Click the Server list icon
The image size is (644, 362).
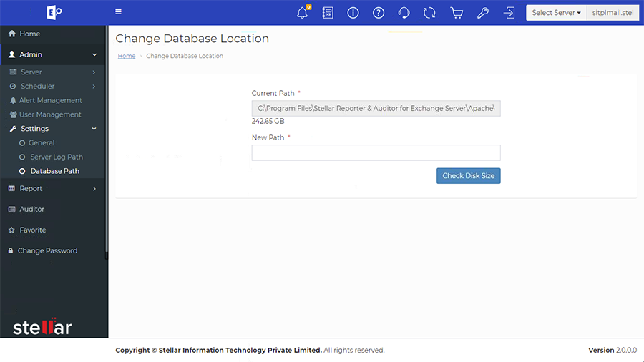tap(13, 72)
